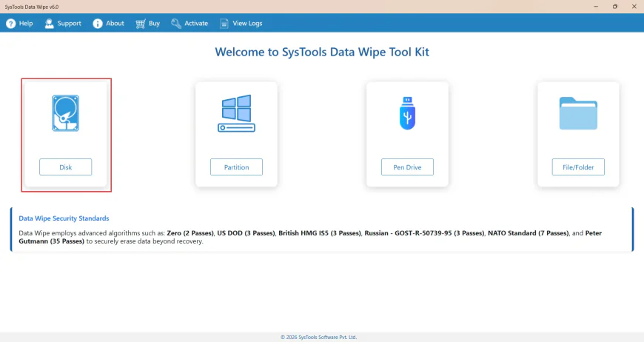Click "British HMG IS5 (3 Passes)" text

coord(320,232)
